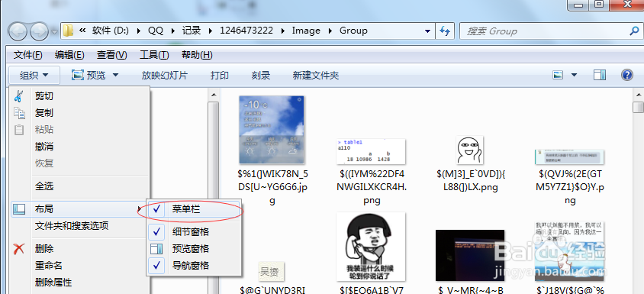Select the weather -10°C image thumbnail
644x294 pixels.
272,130
